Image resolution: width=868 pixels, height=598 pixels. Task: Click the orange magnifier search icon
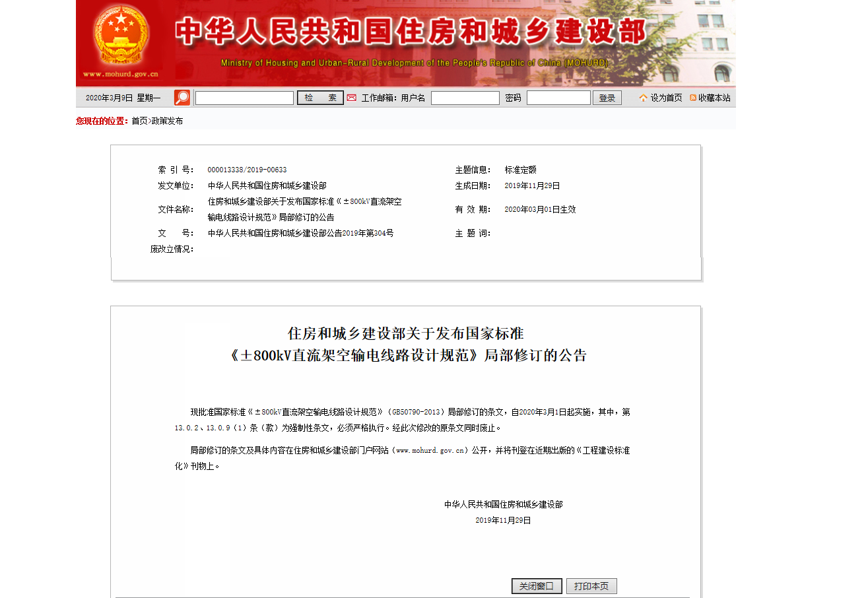pos(182,98)
